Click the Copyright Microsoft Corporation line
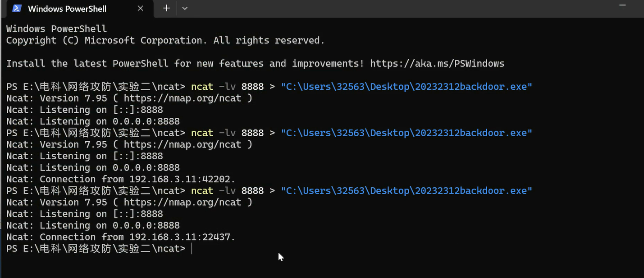 pos(165,41)
